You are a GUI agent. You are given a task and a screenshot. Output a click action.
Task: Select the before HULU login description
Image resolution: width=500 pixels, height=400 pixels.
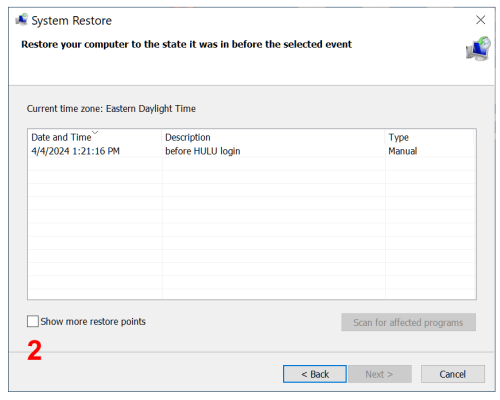[203, 151]
